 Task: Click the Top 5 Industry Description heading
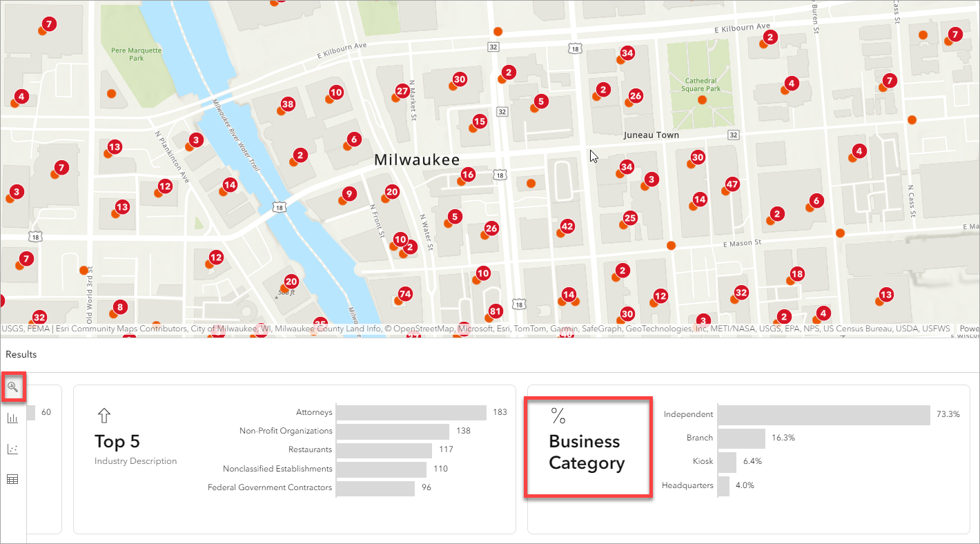pyautogui.click(x=135, y=449)
